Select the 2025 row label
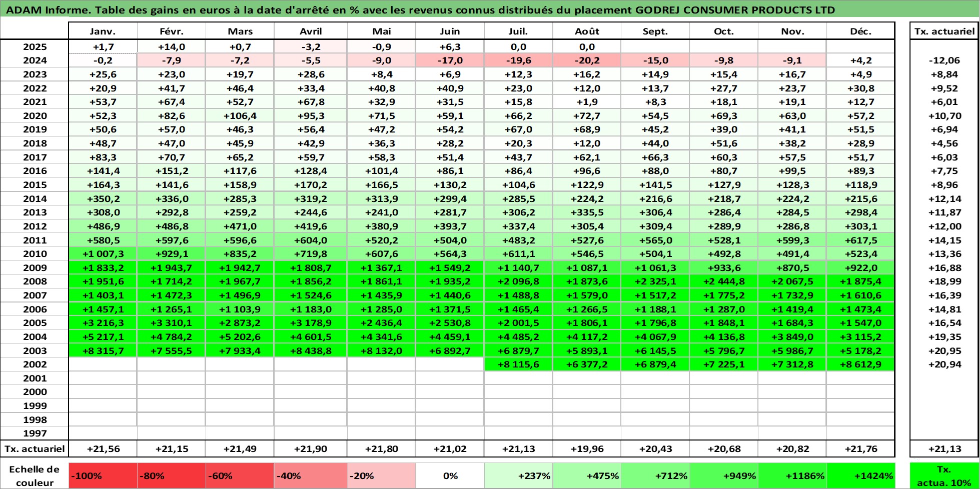This screenshot has width=980, height=489. (x=35, y=46)
